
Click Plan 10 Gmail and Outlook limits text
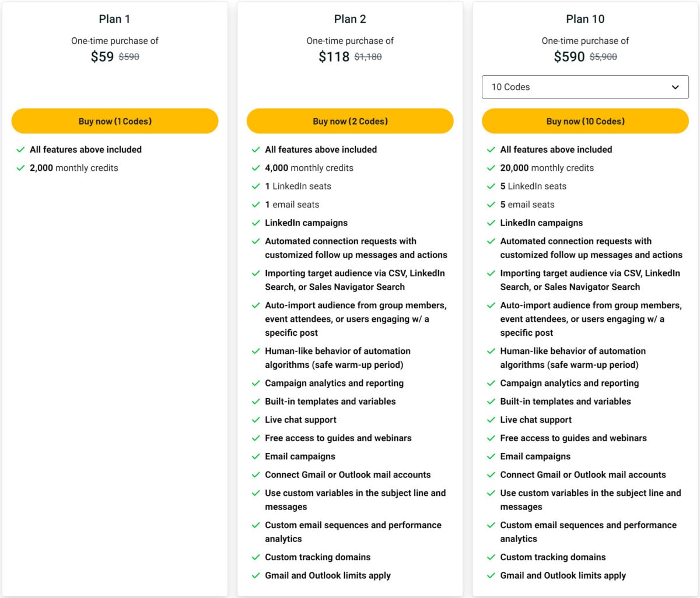pos(562,575)
